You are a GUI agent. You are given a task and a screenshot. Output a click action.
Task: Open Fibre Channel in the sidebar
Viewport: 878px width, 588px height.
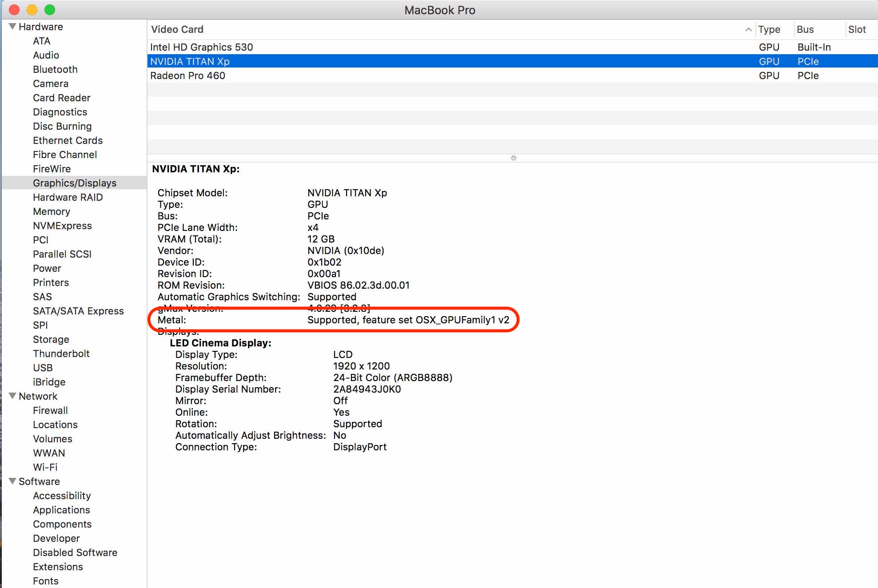pyautogui.click(x=65, y=155)
